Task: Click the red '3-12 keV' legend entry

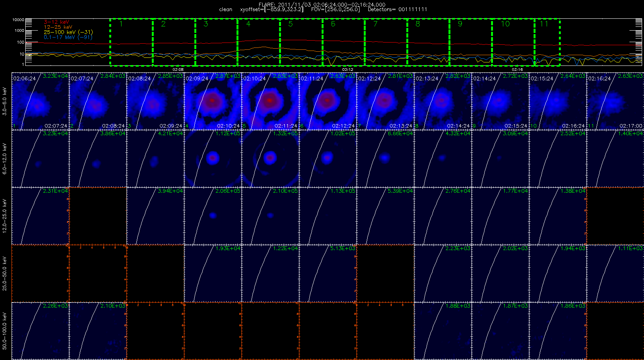Action: pos(56,22)
